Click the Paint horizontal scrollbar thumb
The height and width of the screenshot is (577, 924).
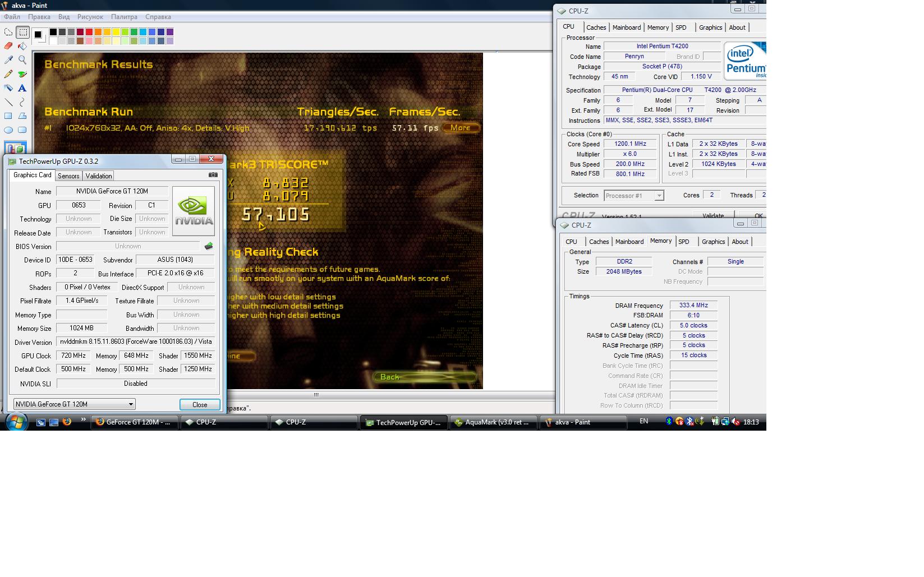tap(316, 395)
